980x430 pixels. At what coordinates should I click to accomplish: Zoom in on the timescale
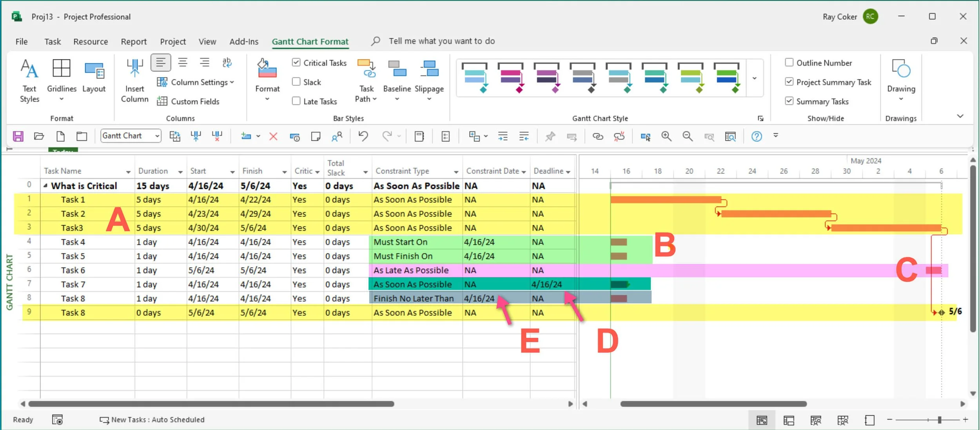coord(666,136)
